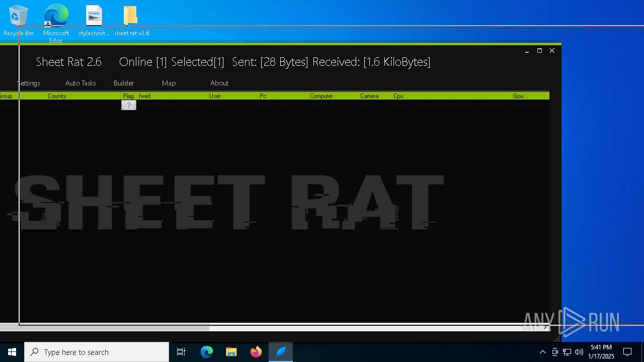Sort clients by the Gpu column header

[518, 96]
